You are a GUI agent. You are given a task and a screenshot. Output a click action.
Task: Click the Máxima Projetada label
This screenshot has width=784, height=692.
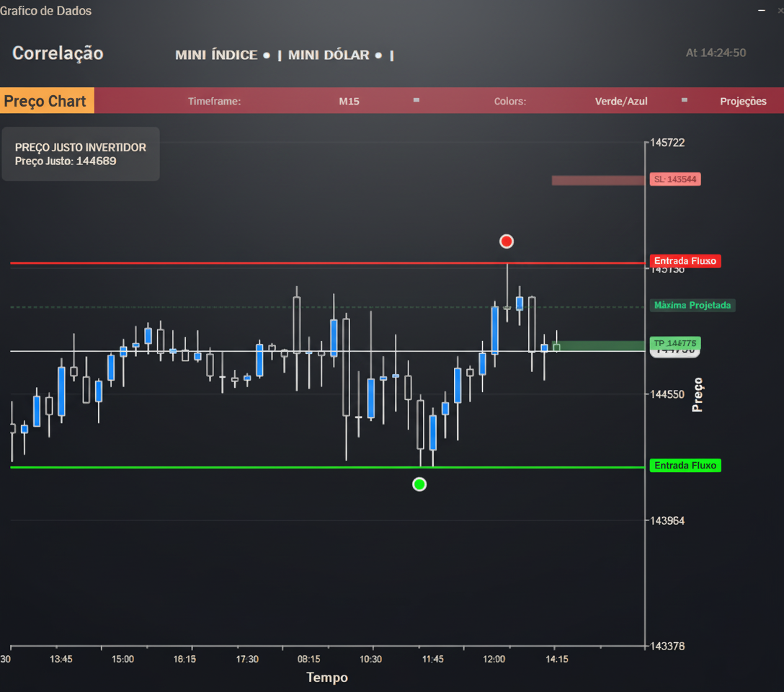coord(692,306)
